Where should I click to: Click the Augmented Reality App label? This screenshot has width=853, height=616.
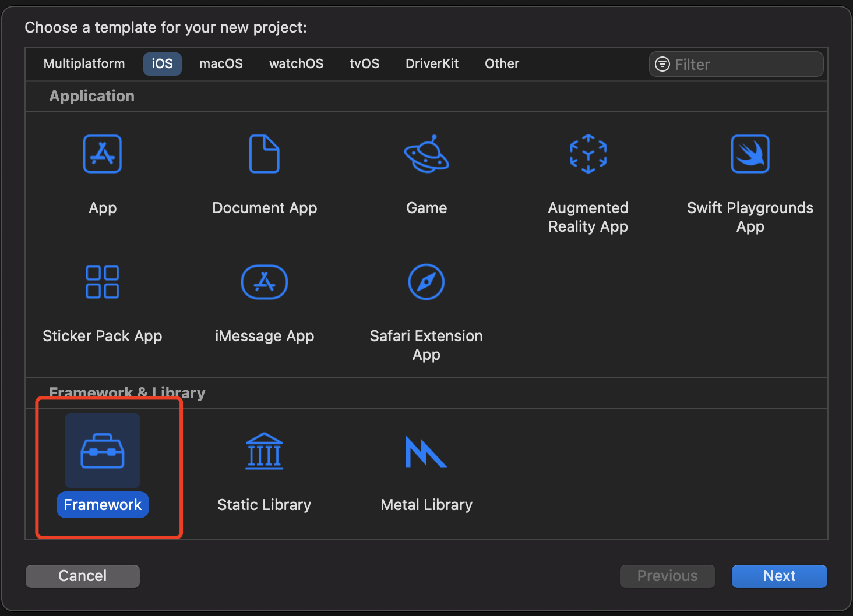pos(588,217)
